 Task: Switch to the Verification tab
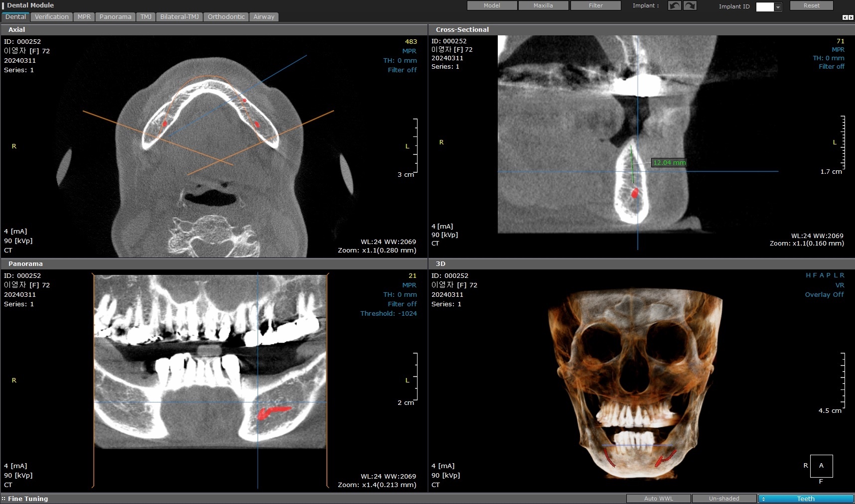pos(52,17)
